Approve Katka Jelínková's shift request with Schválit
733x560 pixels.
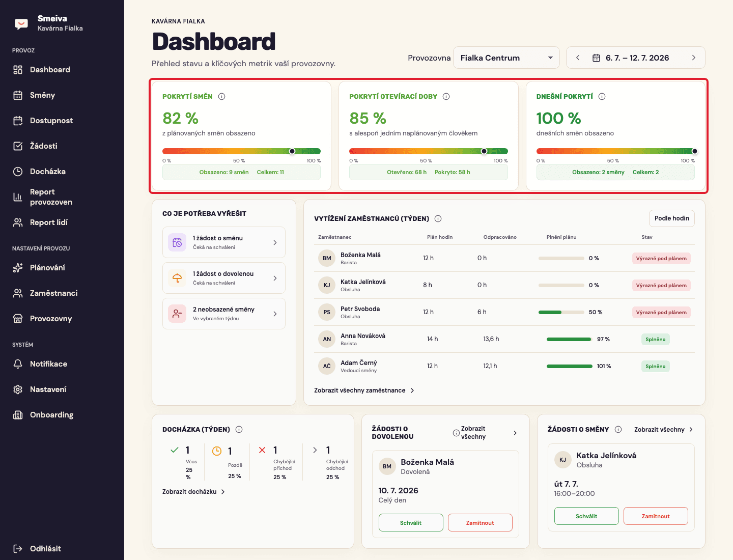(x=586, y=516)
